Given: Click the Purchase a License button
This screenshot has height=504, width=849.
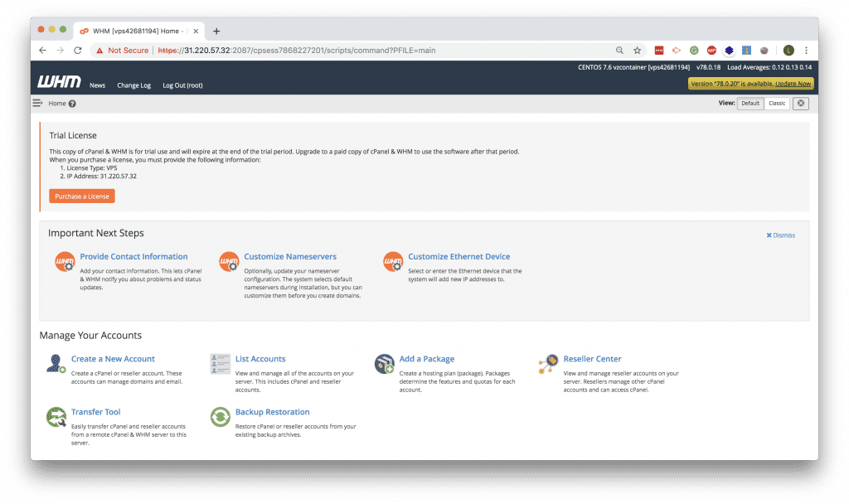Looking at the screenshot, I should [x=83, y=196].
